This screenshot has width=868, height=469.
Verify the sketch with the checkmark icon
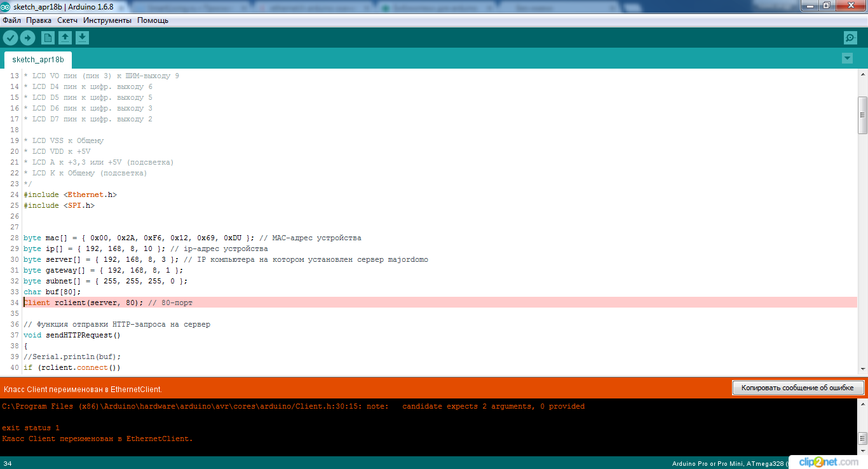10,38
